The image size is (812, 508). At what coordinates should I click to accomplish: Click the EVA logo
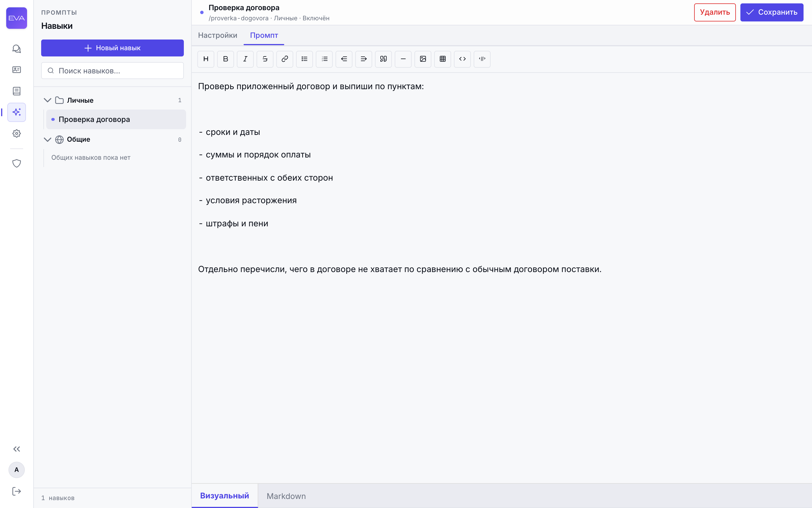16,18
